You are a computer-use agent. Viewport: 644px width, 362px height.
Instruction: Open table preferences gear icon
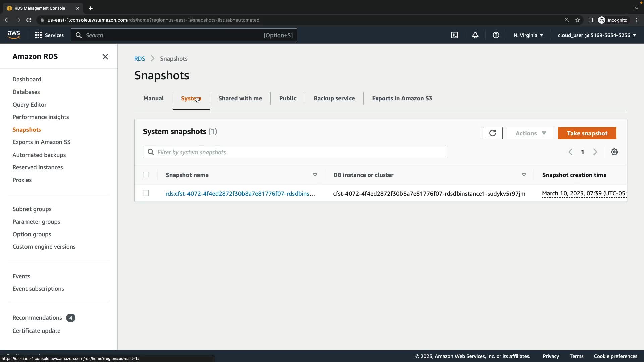614,152
